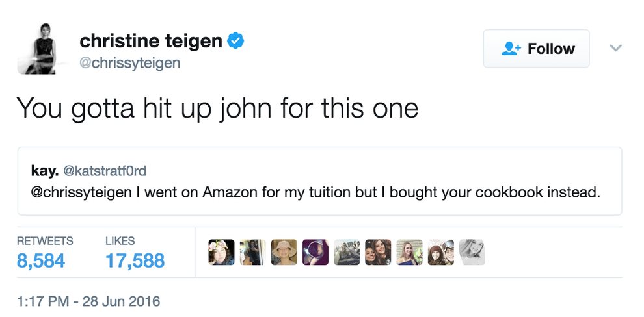Open the tweet options chevron dropdown
This screenshot has height=317, width=644.
pyautogui.click(x=616, y=48)
